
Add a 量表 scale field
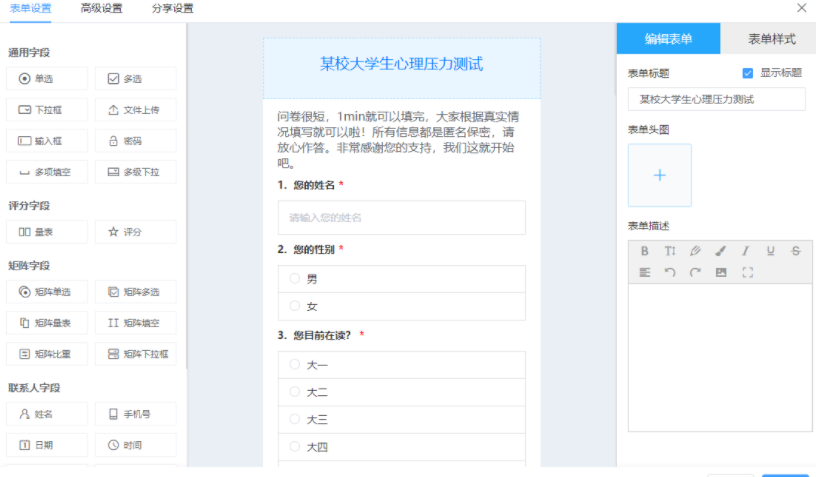47,232
